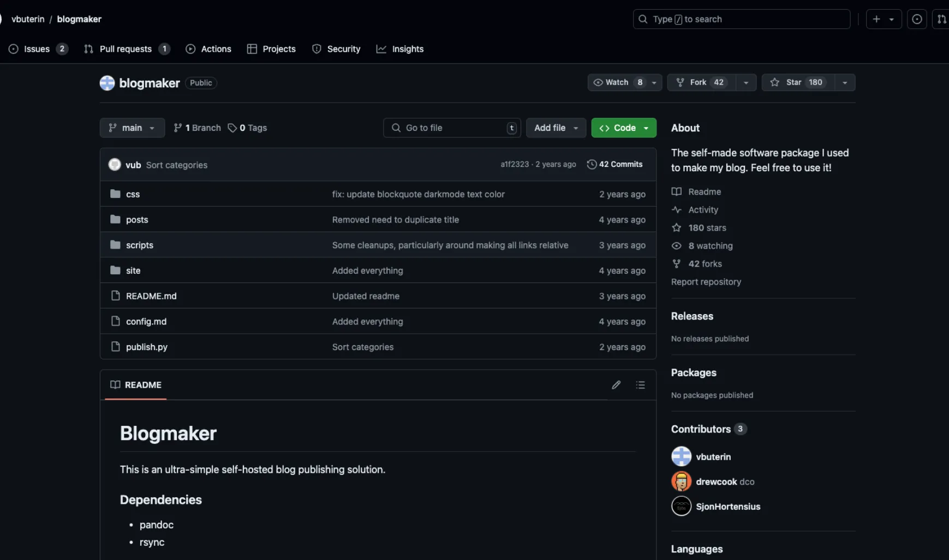Screen dimensions: 949x560
Task: Star the blogmaker repository
Action: tap(797, 82)
